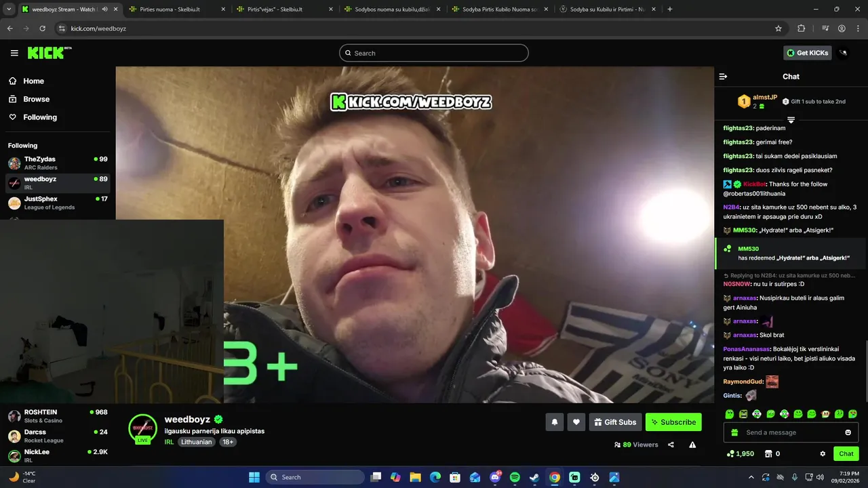Click the N0SNOW username in chat
The height and width of the screenshot is (488, 868).
[x=736, y=284]
